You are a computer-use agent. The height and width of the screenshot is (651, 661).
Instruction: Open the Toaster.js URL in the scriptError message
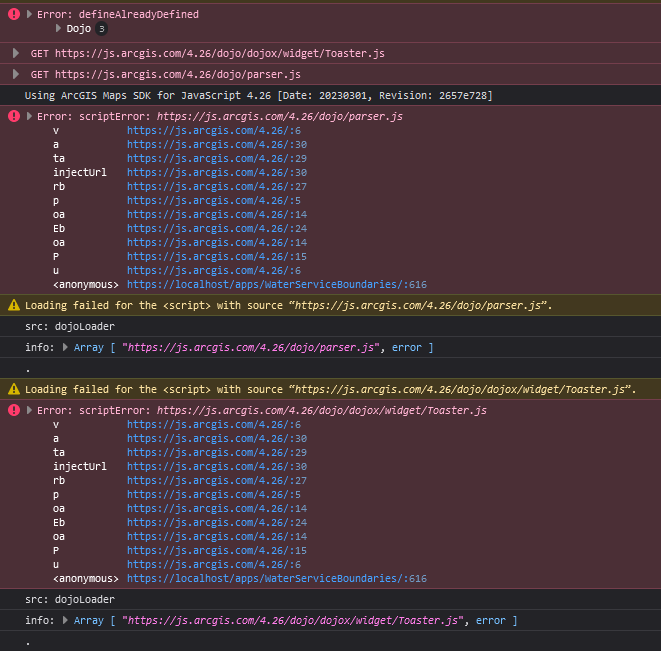tap(322, 410)
